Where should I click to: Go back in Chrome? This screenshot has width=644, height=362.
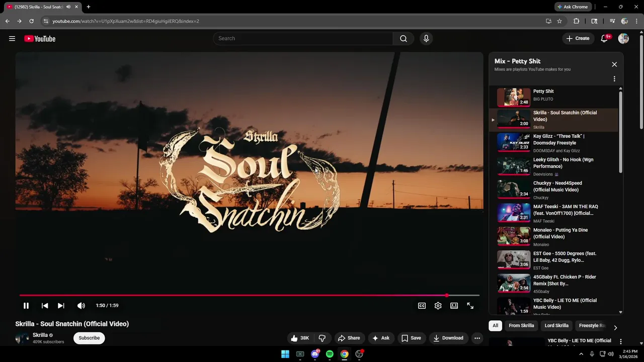pyautogui.click(x=7, y=21)
